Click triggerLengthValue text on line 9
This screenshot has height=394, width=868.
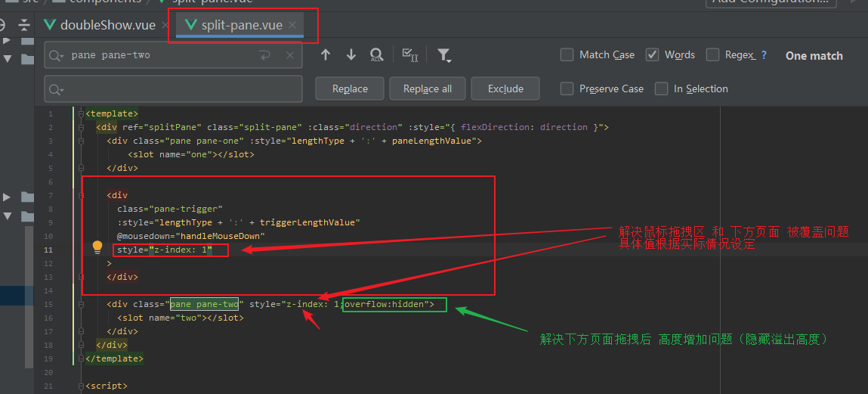pos(307,223)
